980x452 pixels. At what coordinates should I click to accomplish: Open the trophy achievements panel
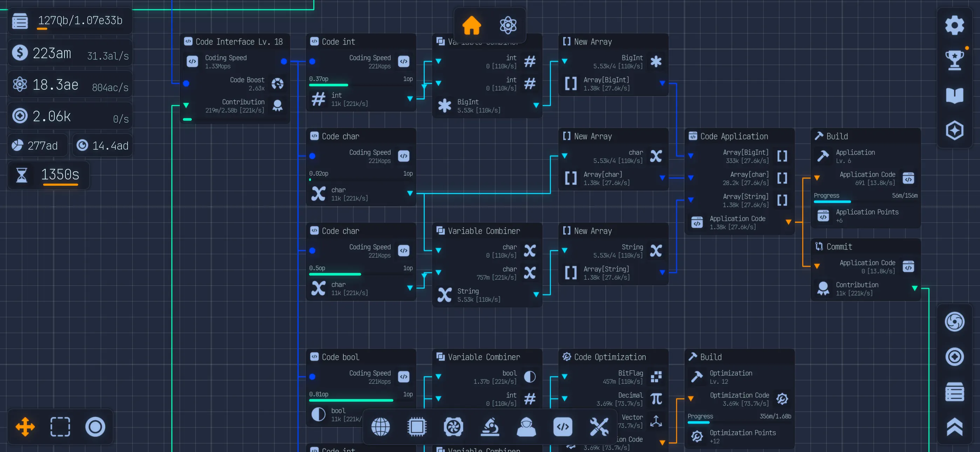click(954, 59)
